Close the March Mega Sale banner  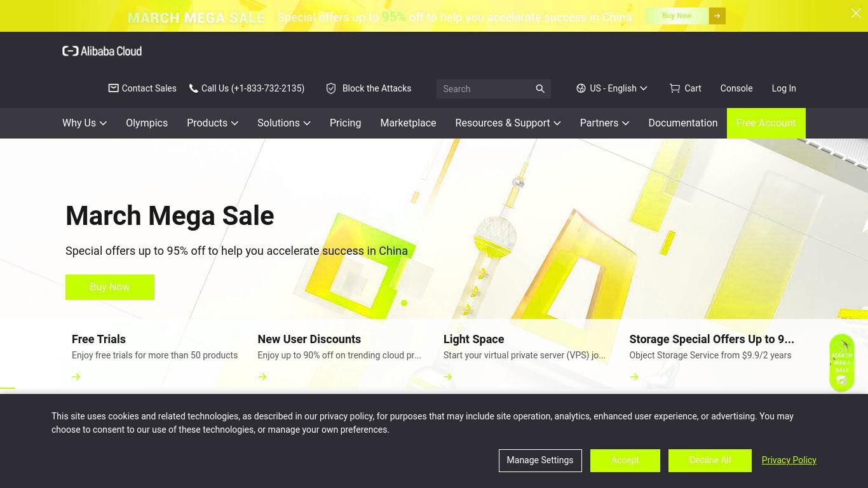855,13
